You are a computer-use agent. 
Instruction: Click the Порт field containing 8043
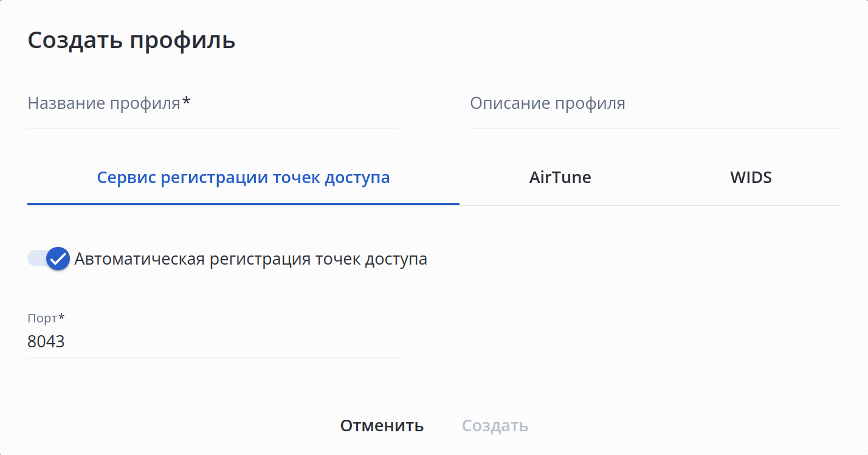pos(213,342)
